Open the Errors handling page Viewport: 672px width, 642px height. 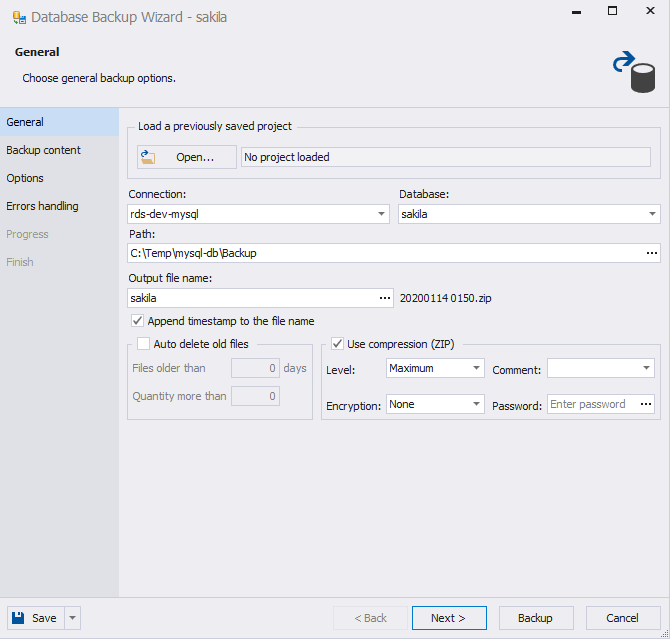pos(59,206)
